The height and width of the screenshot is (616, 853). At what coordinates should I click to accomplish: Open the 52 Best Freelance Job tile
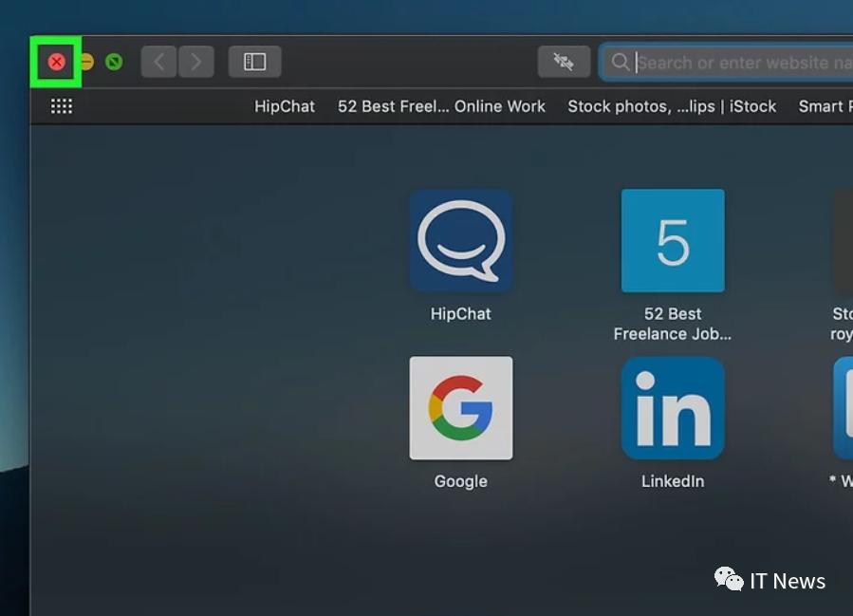[673, 240]
